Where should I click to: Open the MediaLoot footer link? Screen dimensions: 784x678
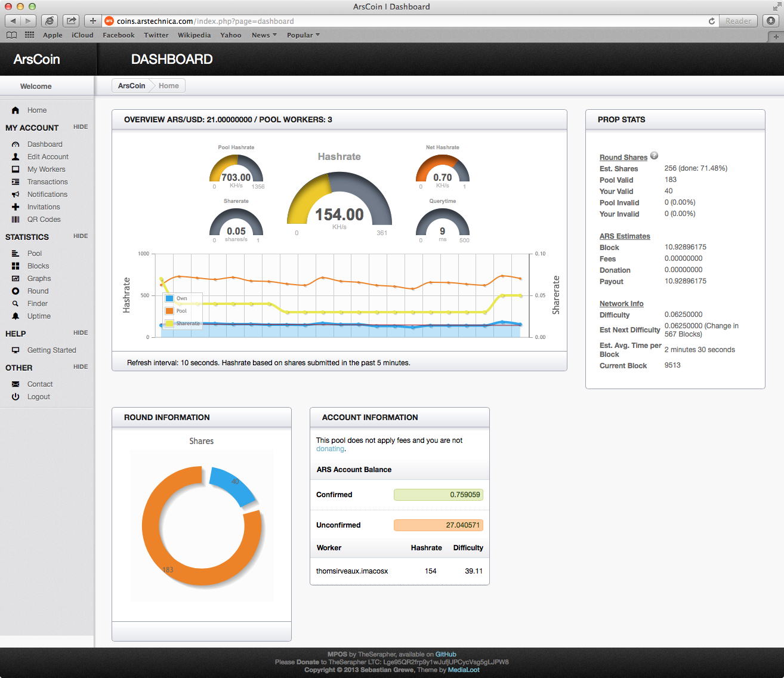click(464, 670)
